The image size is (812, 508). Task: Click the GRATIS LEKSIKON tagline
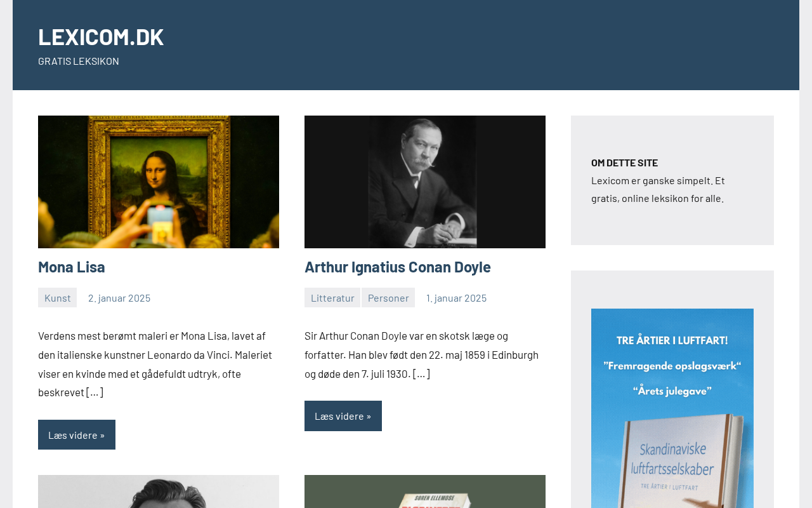pos(79,61)
